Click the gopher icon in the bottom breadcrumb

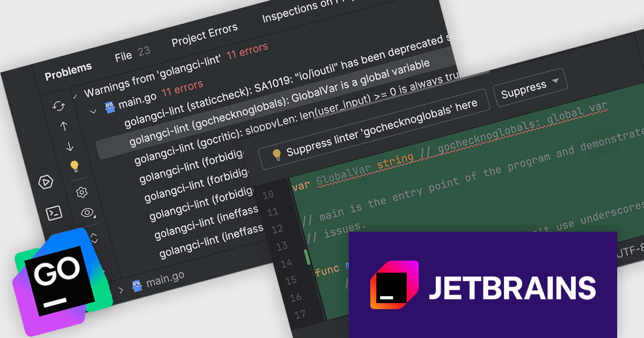pyautogui.click(x=137, y=285)
